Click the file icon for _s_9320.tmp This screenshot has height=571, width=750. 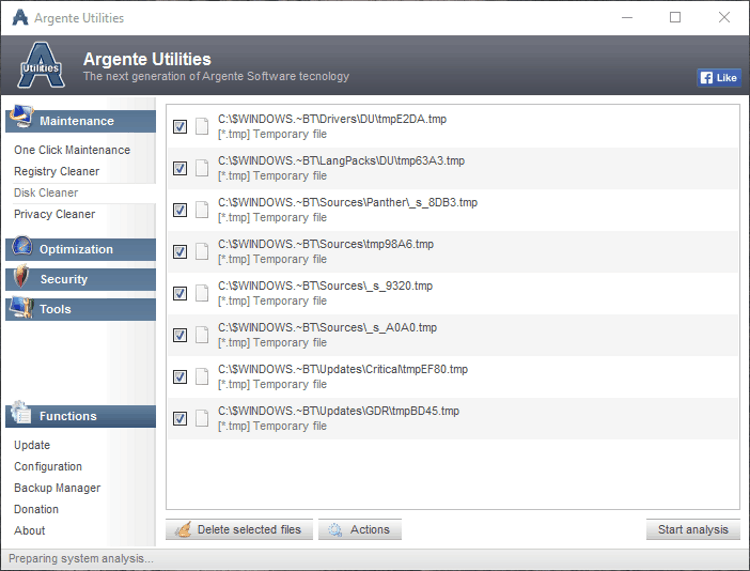[x=202, y=293]
